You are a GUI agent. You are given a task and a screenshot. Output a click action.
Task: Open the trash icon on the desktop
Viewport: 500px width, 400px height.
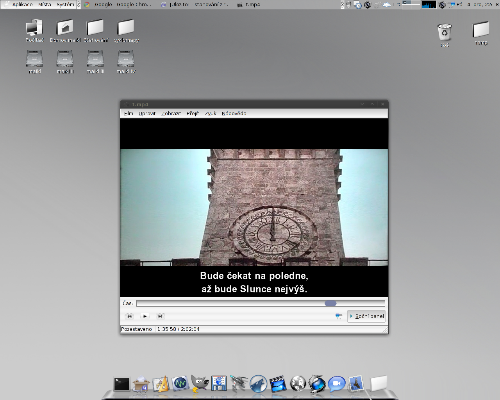pyautogui.click(x=445, y=32)
